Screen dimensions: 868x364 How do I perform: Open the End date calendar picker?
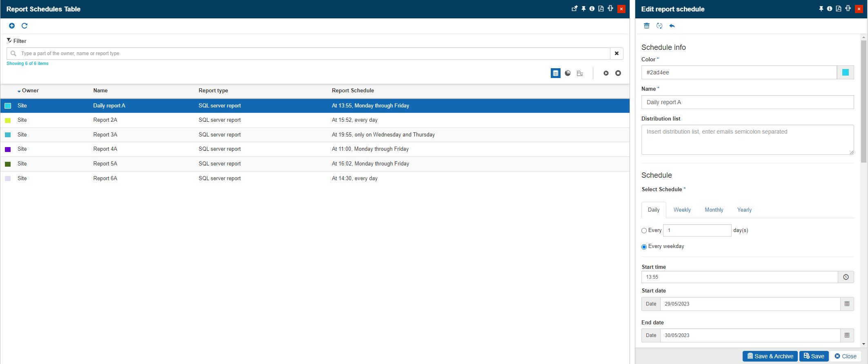tap(847, 335)
